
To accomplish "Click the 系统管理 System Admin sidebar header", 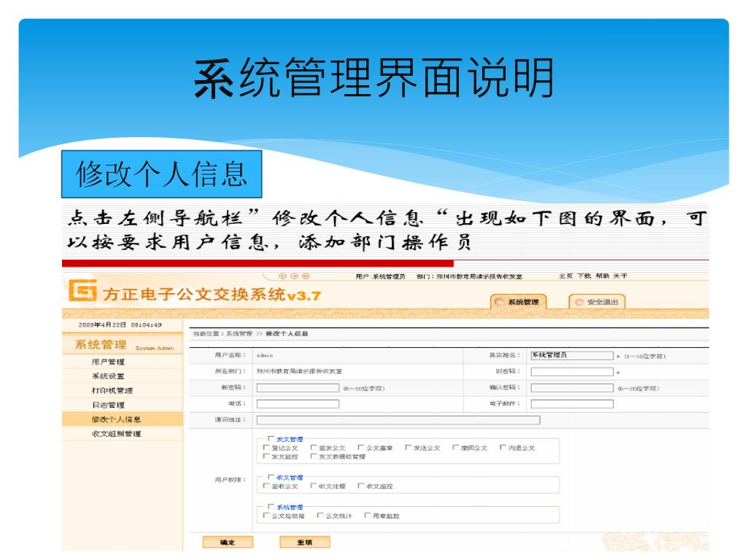I will [123, 345].
